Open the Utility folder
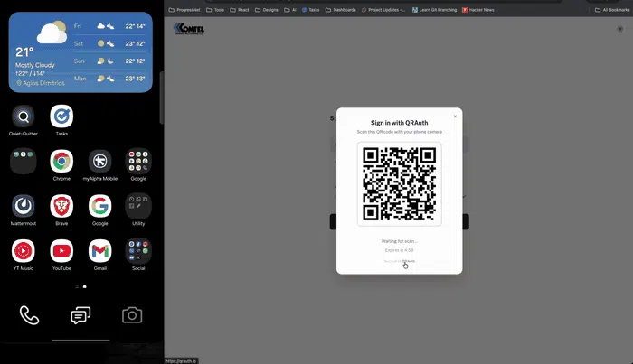Image resolution: width=633 pixels, height=364 pixels. (138, 207)
